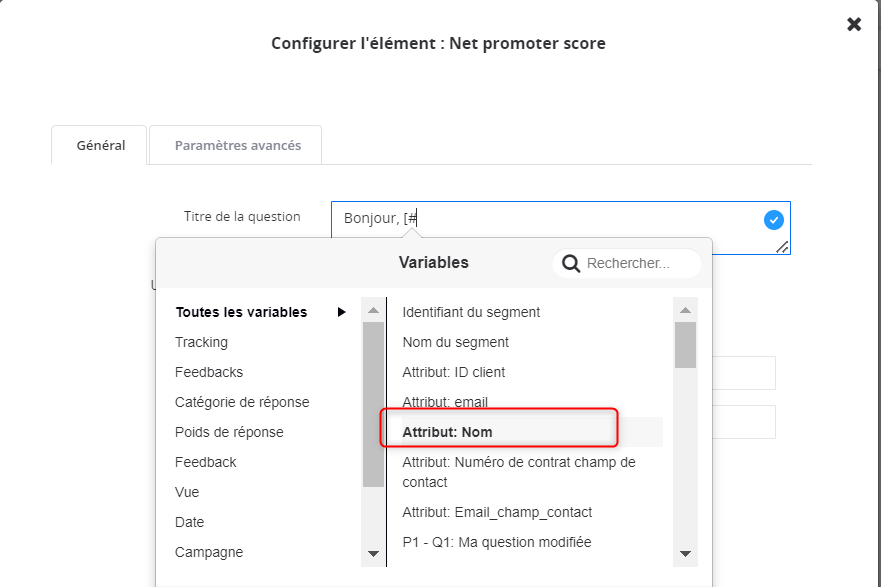Choose P1 - Q1: Ma question modifiée
The height and width of the screenshot is (587, 881).
click(x=497, y=542)
